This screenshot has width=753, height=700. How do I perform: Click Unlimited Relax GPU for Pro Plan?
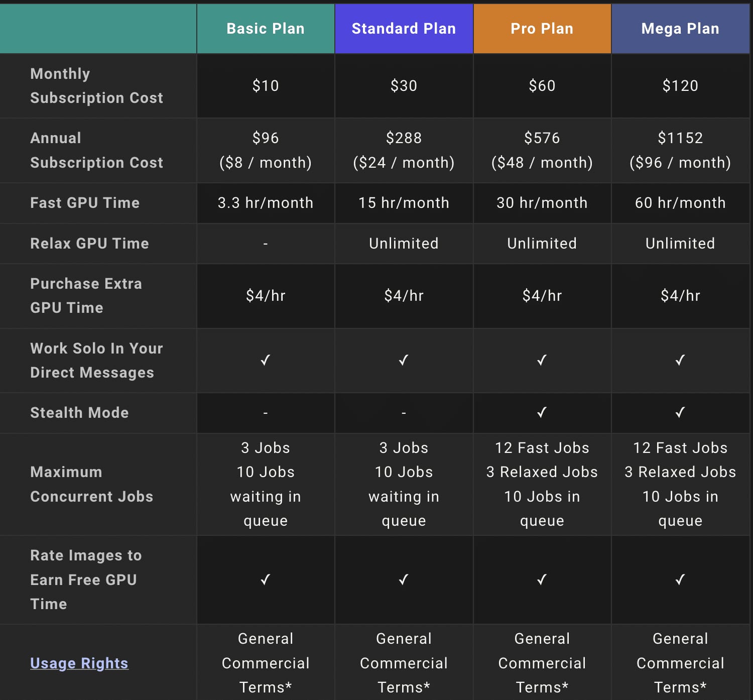[542, 244]
